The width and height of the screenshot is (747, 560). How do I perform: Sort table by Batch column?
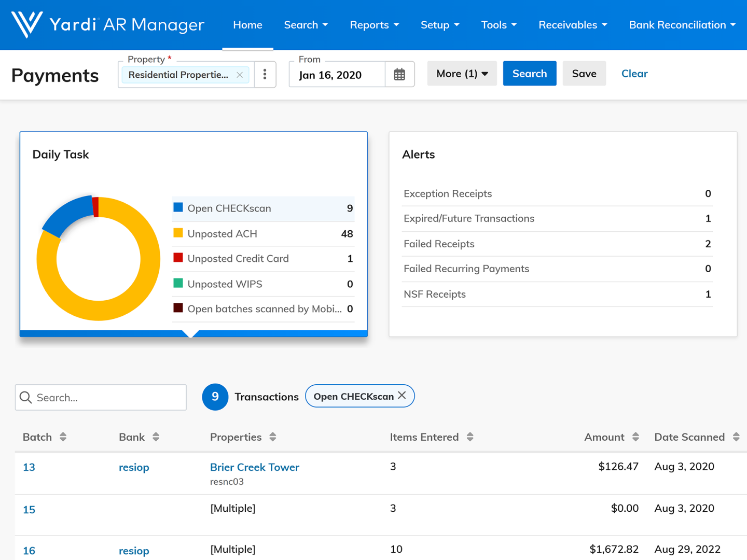click(x=63, y=437)
